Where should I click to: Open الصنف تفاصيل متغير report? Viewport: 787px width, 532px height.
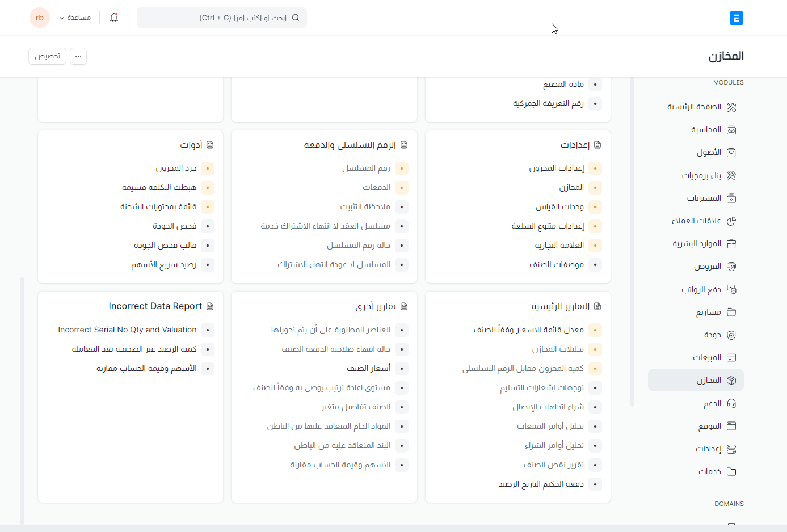pyautogui.click(x=356, y=407)
